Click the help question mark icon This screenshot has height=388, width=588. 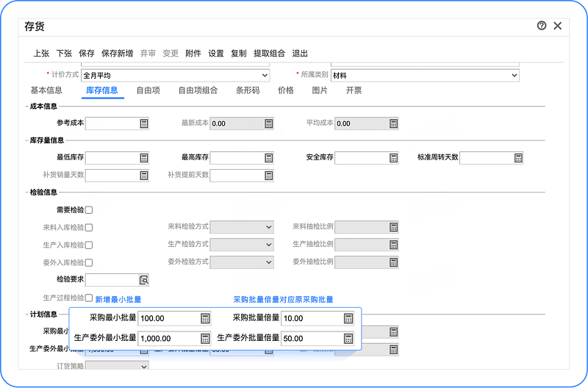542,26
